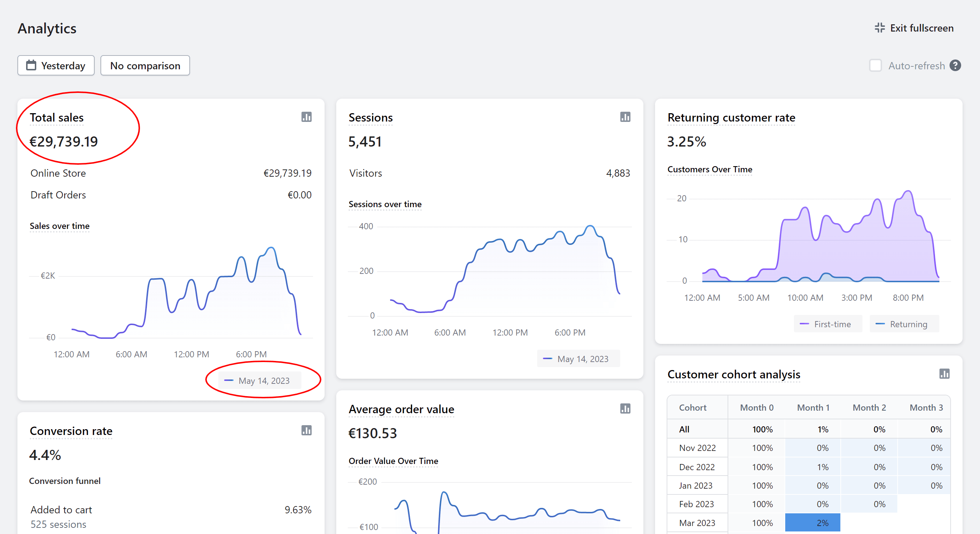Viewport: 980px width, 534px height.
Task: Open the Customer cohort analysis report icon
Action: [x=944, y=374]
